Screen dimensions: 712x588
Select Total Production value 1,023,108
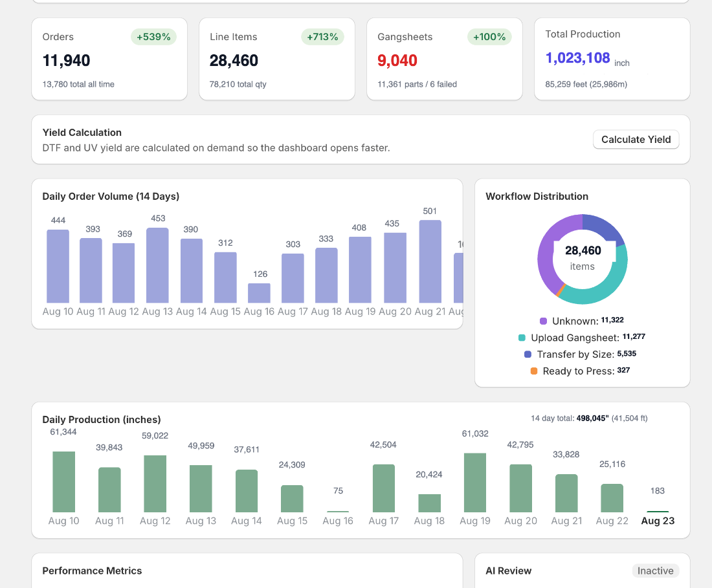click(x=577, y=58)
